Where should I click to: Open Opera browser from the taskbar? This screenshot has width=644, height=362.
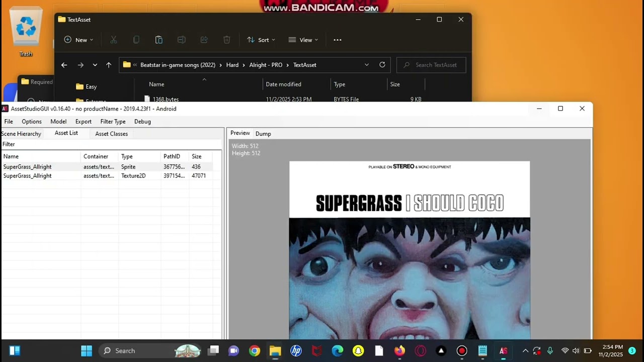tap(420, 350)
